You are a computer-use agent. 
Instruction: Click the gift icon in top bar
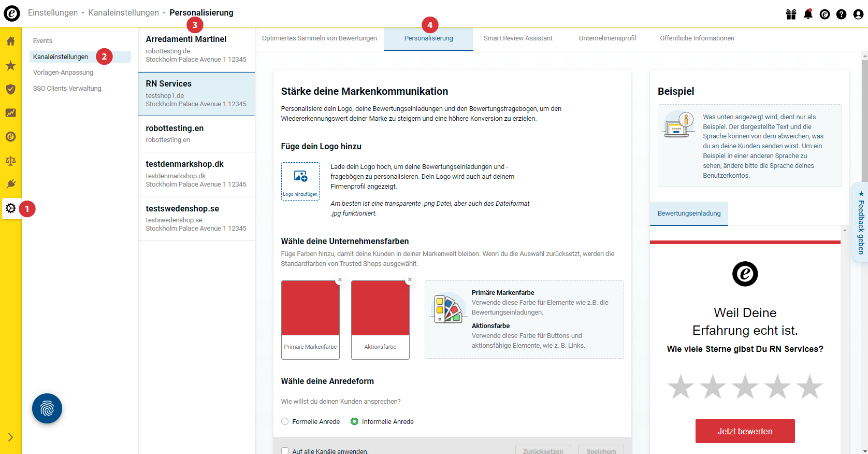[791, 14]
